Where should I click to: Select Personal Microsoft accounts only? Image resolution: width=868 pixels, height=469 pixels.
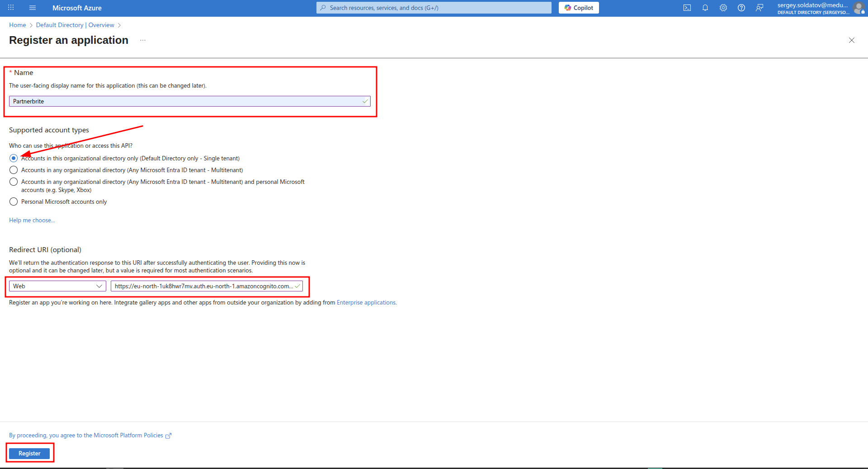[14, 202]
